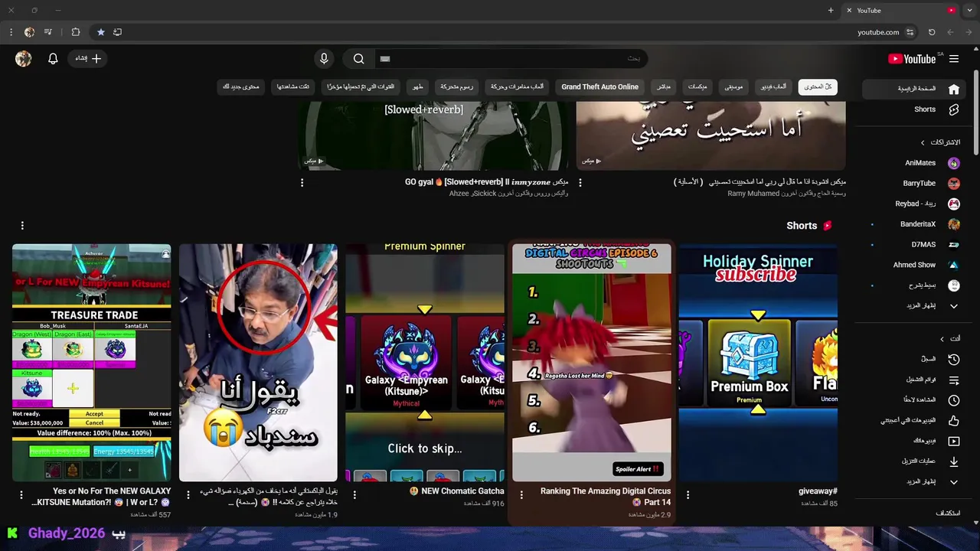
Task: Open the Premium Spinner Galaxy Kitsune short
Action: click(425, 363)
